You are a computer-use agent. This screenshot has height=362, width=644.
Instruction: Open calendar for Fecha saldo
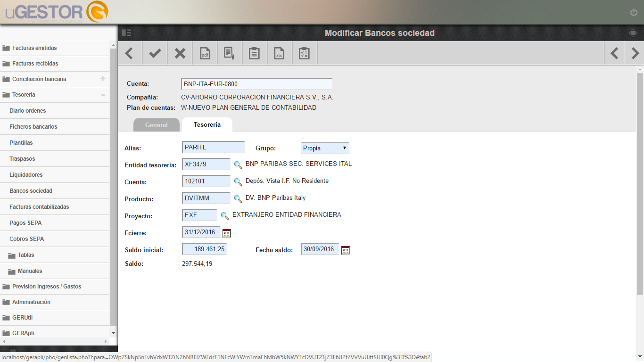click(346, 250)
